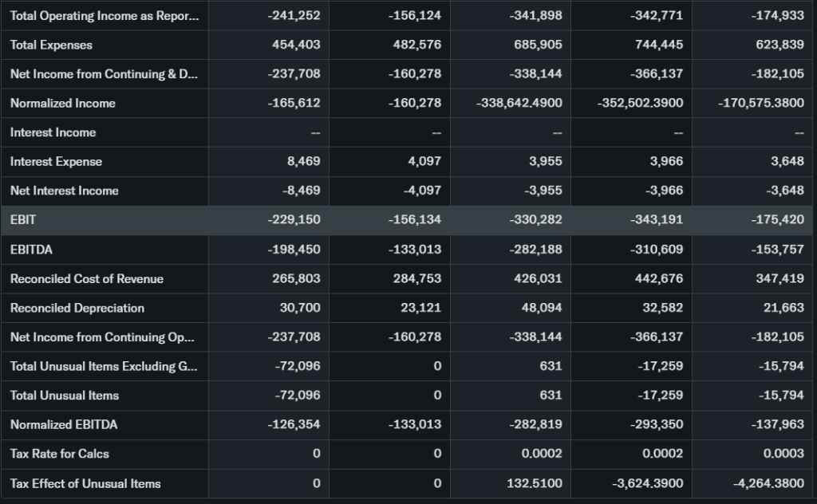Click the Tax Rate for Calcs label
Screen dimensions: 817x504
tap(60, 454)
